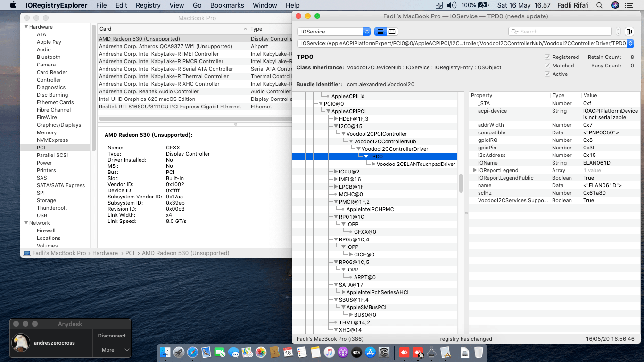Viewport: 644px width, 362px height.
Task: Expand IOReportLegend property array
Action: 474,170
